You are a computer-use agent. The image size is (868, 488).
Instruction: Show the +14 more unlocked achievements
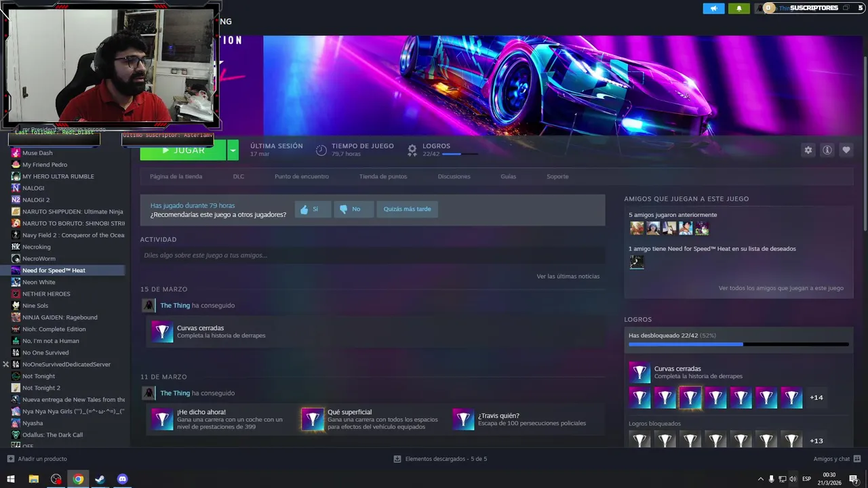coord(816,398)
